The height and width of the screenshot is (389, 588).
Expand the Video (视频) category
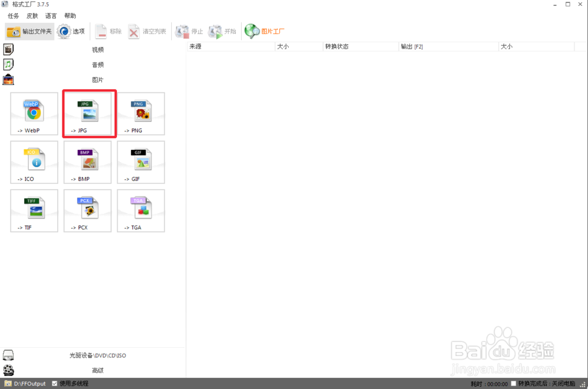point(98,49)
